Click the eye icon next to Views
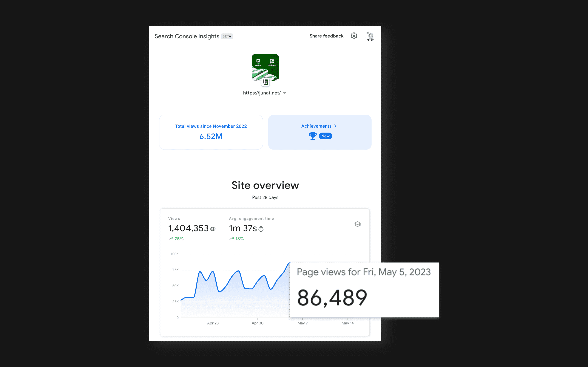The width and height of the screenshot is (588, 367). pos(213,229)
